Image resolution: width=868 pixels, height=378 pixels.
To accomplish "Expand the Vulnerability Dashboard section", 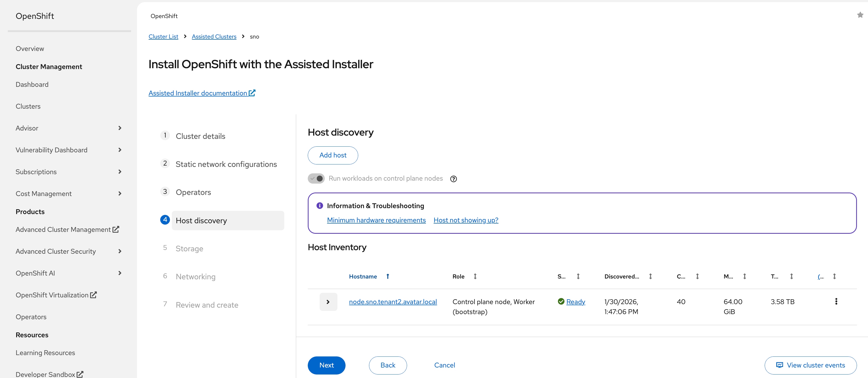I will (119, 150).
